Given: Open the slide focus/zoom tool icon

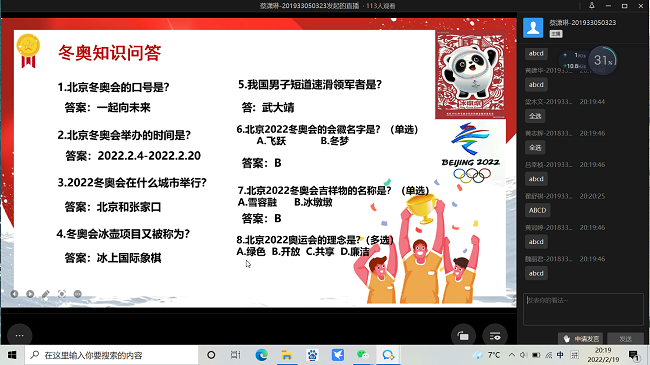Looking at the screenshot, I should 62,294.
